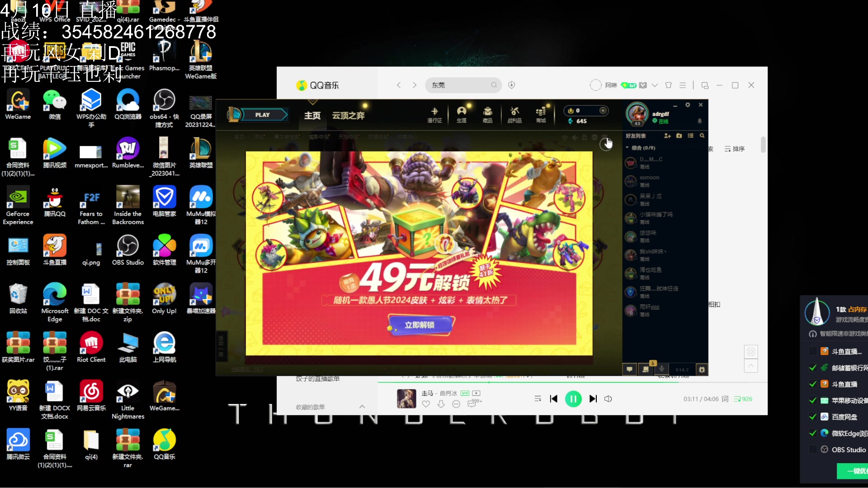Screen dimensions: 868x488
Task: Click the plus button to buy RP
Action: click(x=603, y=111)
